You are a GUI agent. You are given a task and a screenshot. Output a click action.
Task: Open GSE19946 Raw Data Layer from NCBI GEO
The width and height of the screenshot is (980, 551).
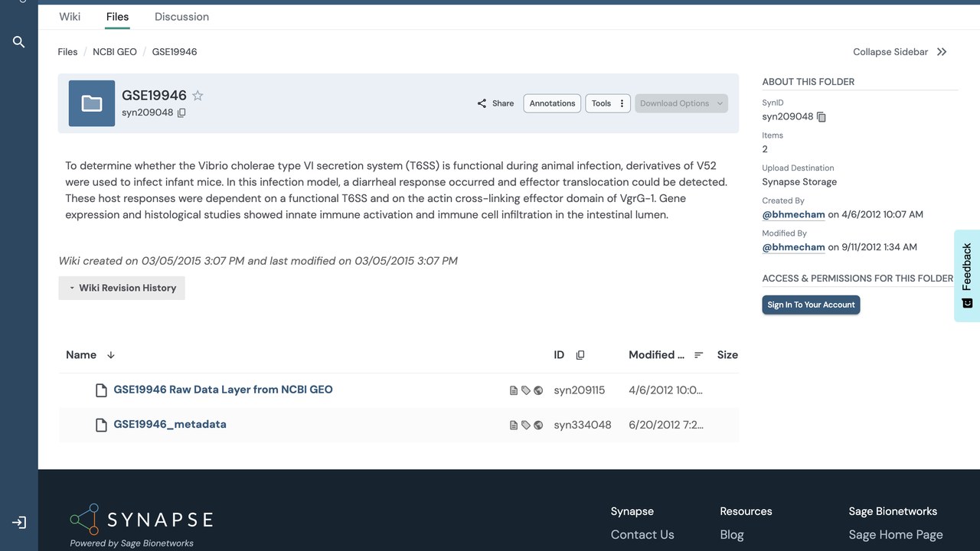(223, 390)
